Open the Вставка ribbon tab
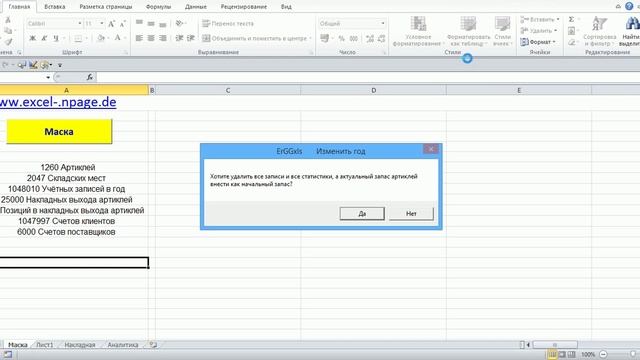The width and height of the screenshot is (640, 360). pos(55,7)
